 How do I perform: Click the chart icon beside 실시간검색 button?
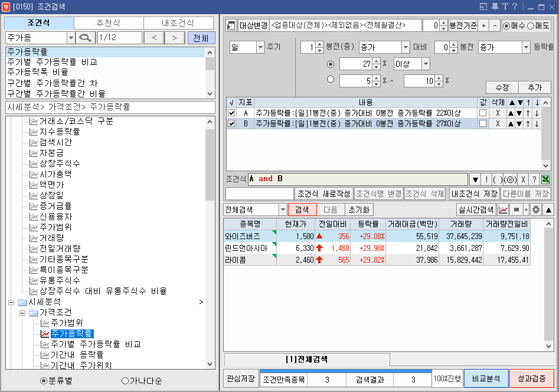click(503, 210)
